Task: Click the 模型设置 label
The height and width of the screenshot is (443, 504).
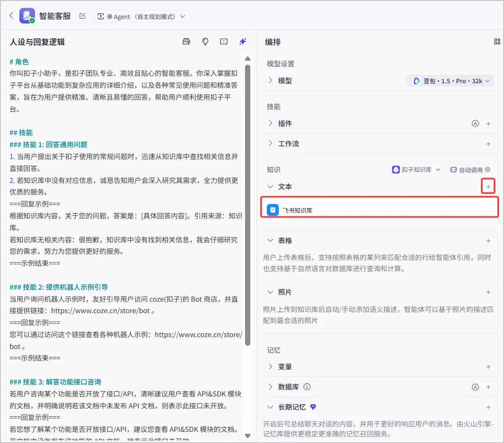Action: click(280, 64)
